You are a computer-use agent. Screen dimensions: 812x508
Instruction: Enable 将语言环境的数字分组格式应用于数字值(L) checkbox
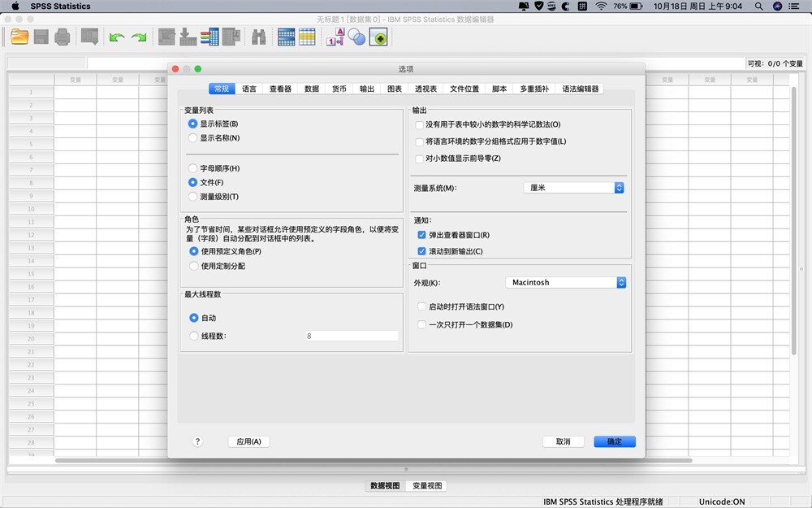[420, 141]
